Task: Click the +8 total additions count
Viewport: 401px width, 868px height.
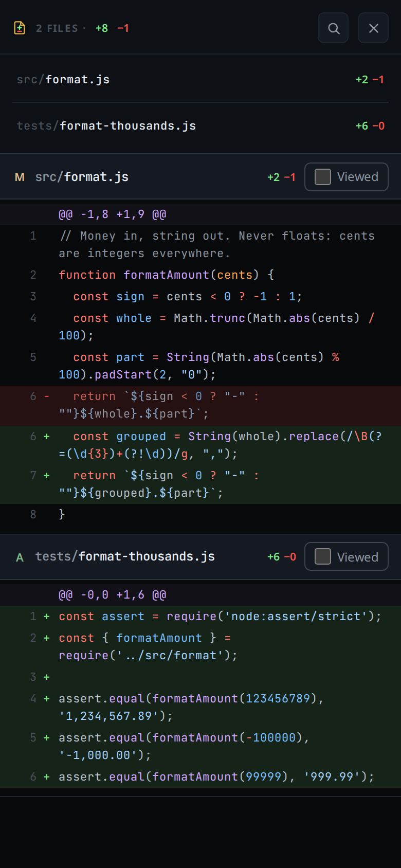Action: point(102,28)
